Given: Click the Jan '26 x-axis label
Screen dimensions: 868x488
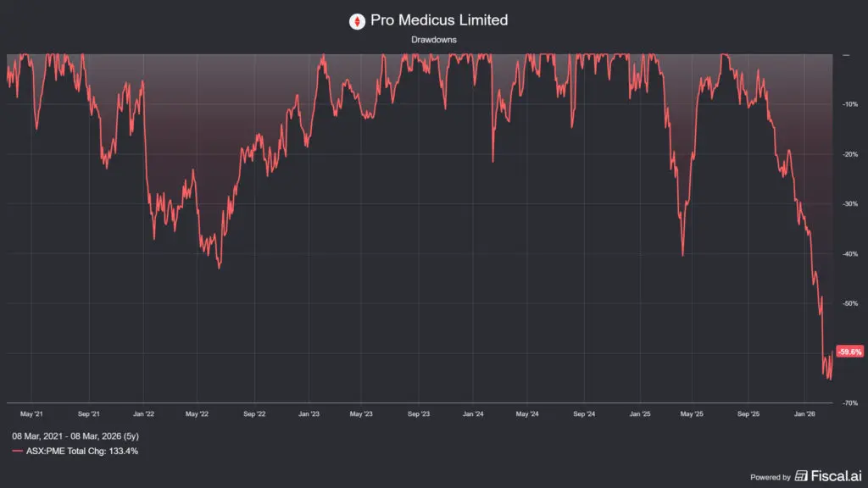Looking at the screenshot, I should 804,414.
